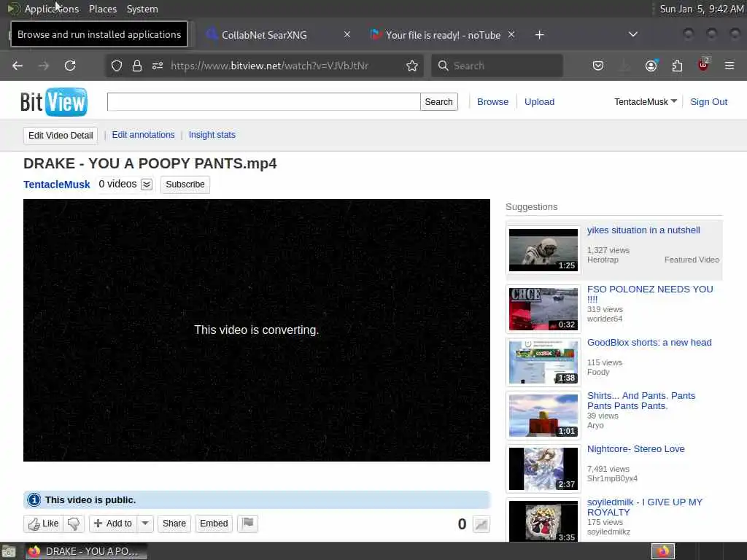Open the Edit annotations link

pyautogui.click(x=144, y=135)
